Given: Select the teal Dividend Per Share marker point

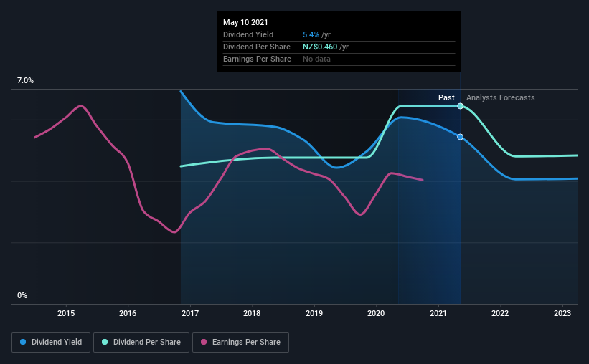Looking at the screenshot, I should [460, 106].
